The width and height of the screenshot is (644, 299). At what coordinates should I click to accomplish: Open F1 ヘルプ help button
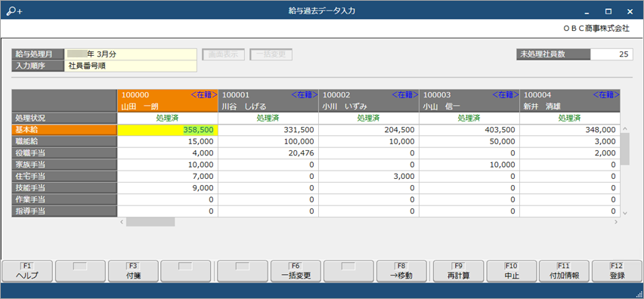click(27, 271)
